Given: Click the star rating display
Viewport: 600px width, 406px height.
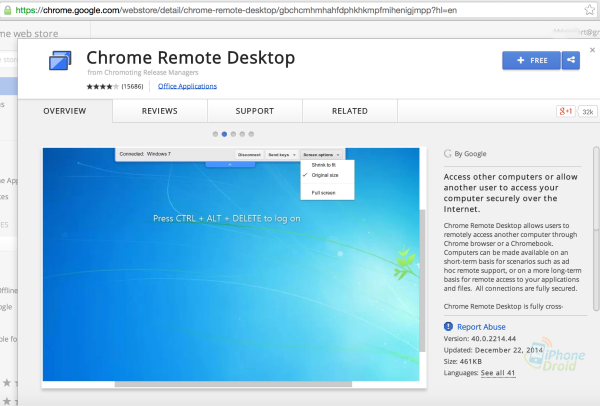Looking at the screenshot, I should pos(103,86).
